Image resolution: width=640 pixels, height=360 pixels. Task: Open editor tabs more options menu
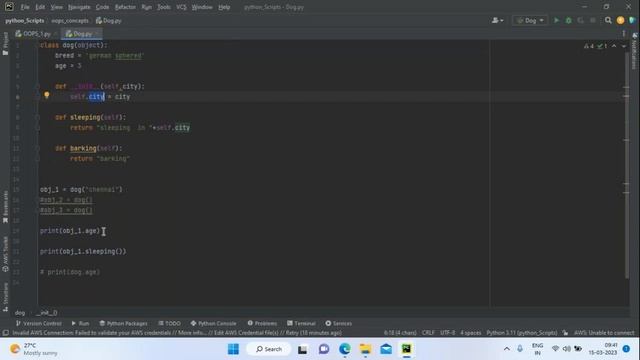pos(623,33)
